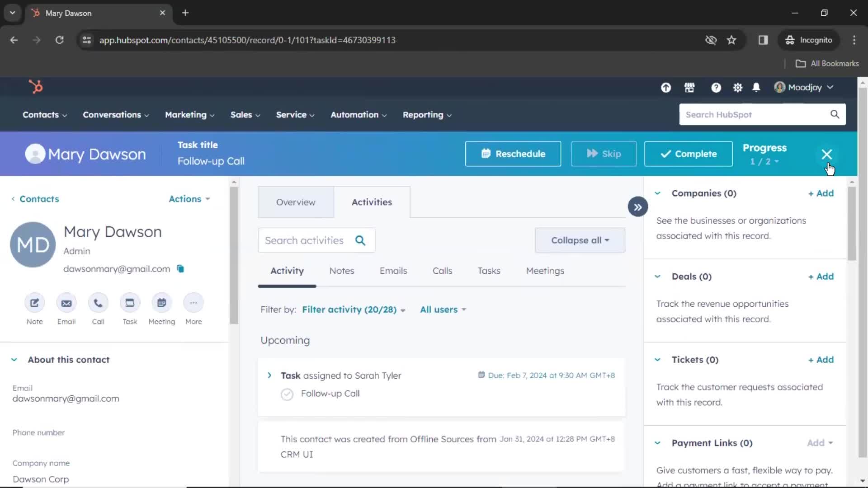The height and width of the screenshot is (488, 868).
Task: Switch to the Emails activity tab
Action: coord(393,271)
